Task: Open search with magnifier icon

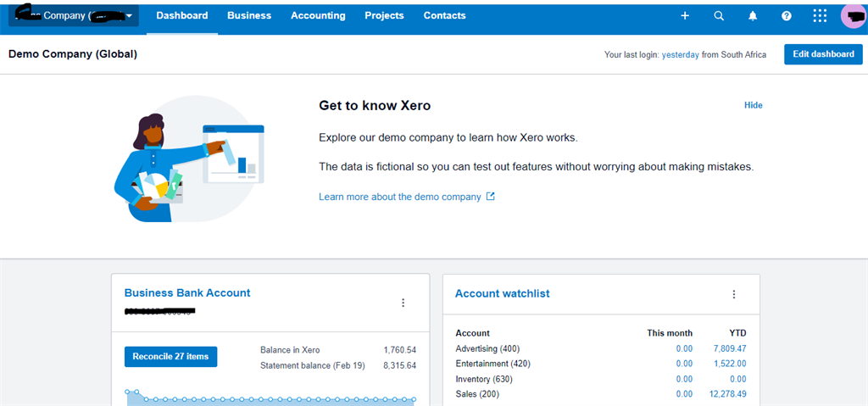Action: click(719, 16)
